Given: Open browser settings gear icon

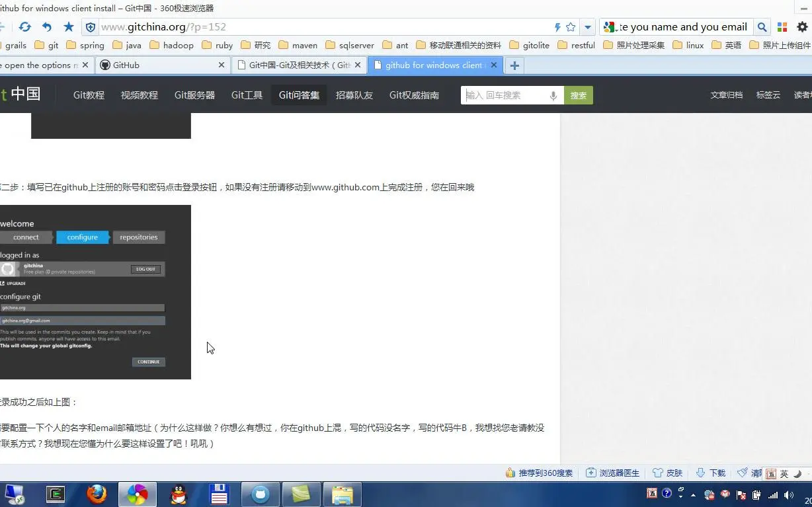Looking at the screenshot, I should click(802, 27).
